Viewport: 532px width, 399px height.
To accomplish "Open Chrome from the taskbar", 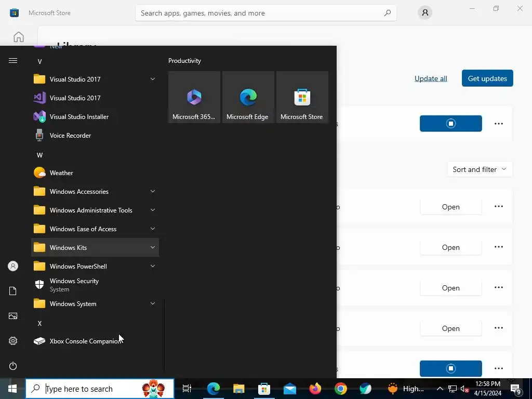I will pyautogui.click(x=341, y=389).
